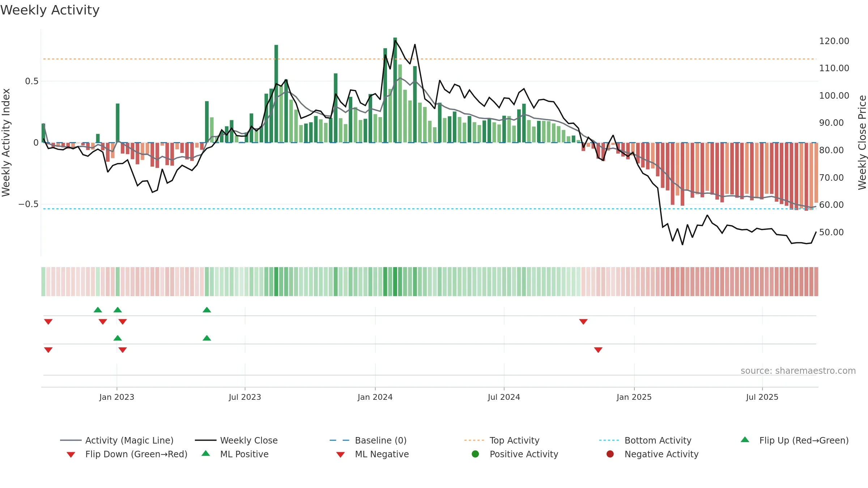
Task: Click the 50.00 price axis value
Action: click(x=831, y=232)
